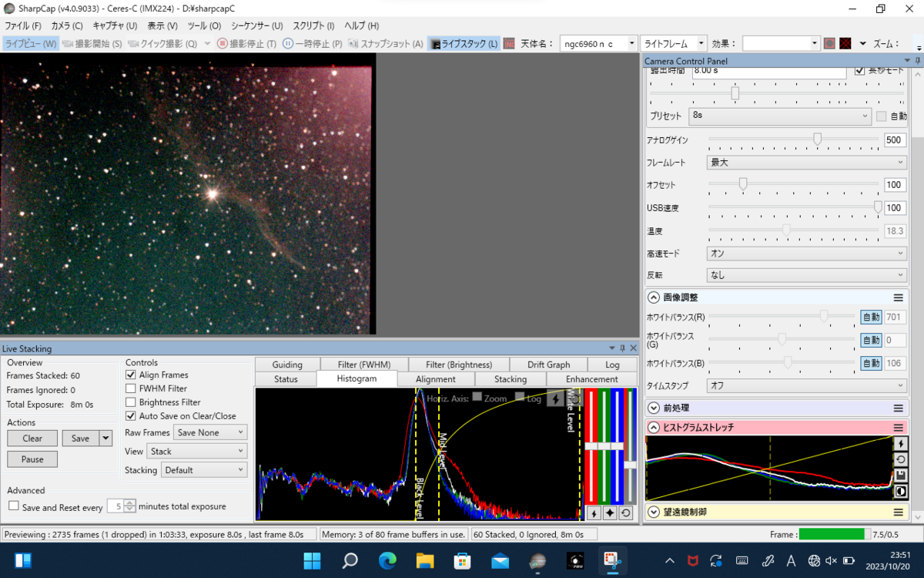This screenshot has width=924, height=578.
Task: Open the フレームレート dropdown
Action: tap(806, 163)
